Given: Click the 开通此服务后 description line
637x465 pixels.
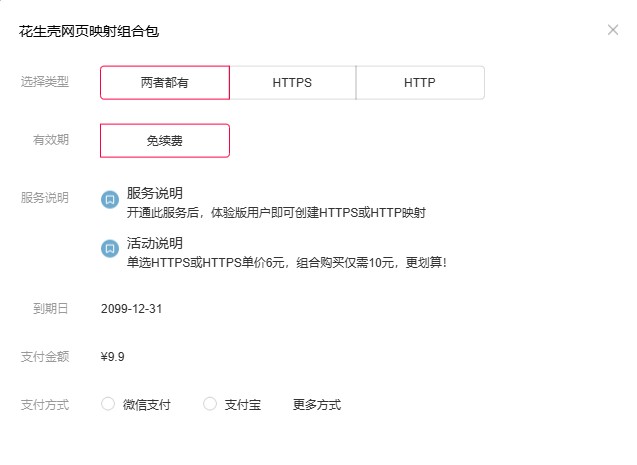Looking at the screenshot, I should tap(276, 212).
